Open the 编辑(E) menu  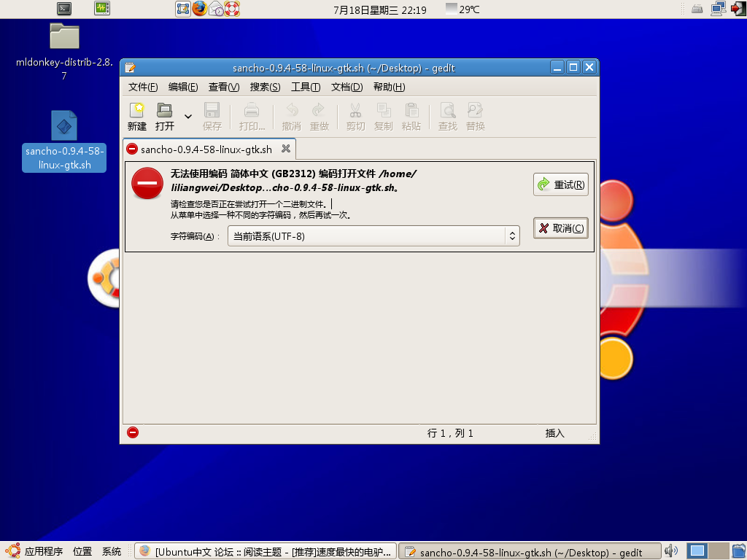pos(183,87)
